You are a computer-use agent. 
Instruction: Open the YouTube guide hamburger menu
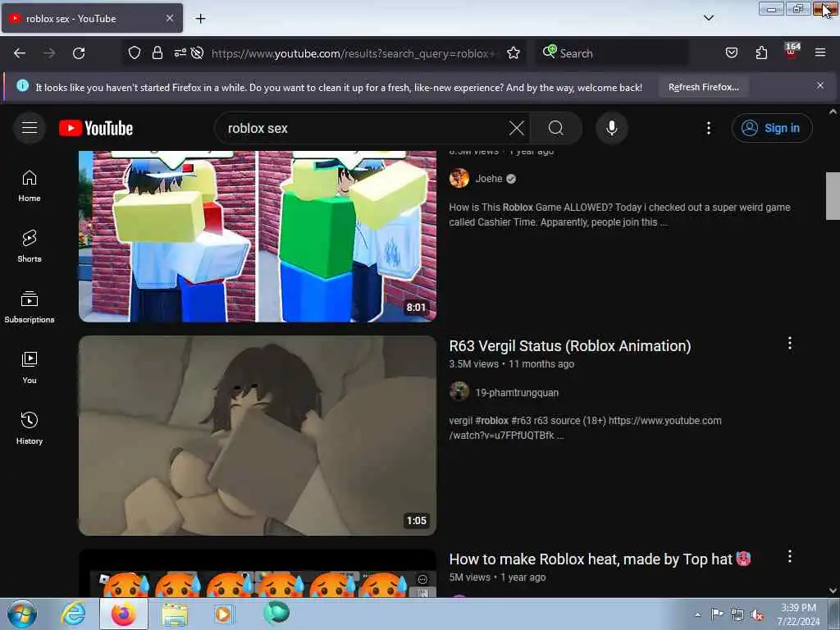click(30, 128)
